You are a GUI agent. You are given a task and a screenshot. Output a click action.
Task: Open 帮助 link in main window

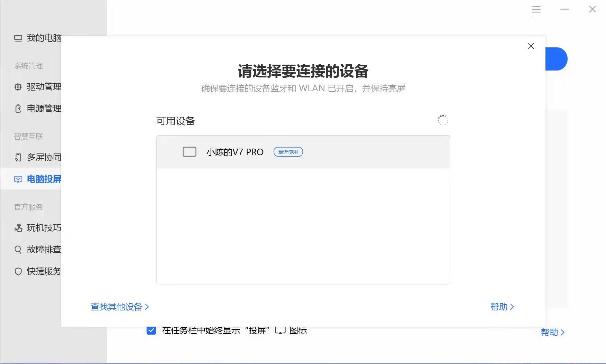tap(553, 332)
